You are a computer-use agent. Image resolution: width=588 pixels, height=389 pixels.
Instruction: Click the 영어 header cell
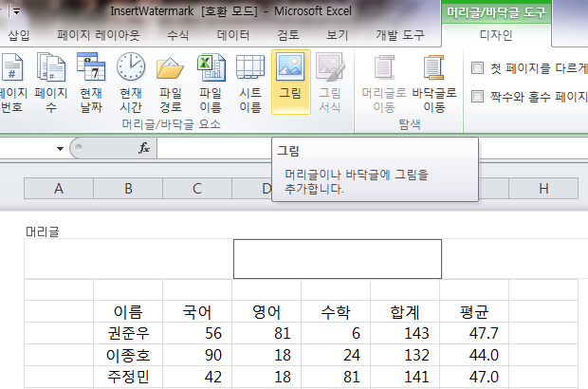[x=266, y=312]
